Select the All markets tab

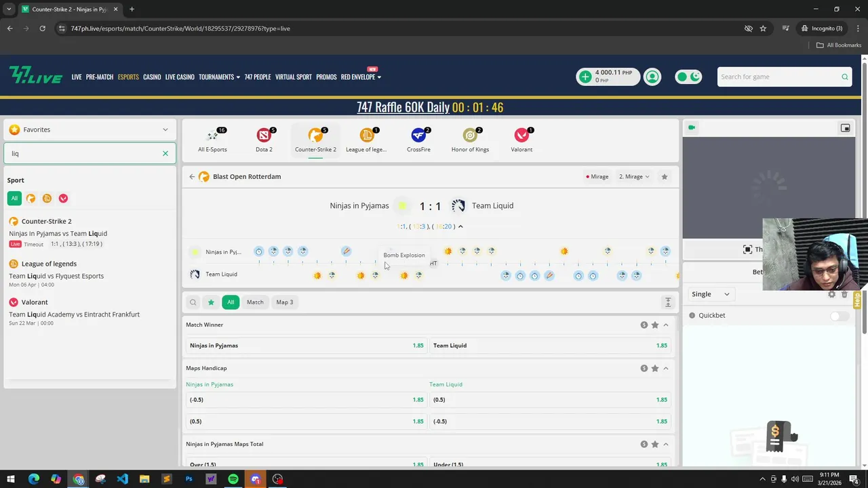[x=231, y=302]
